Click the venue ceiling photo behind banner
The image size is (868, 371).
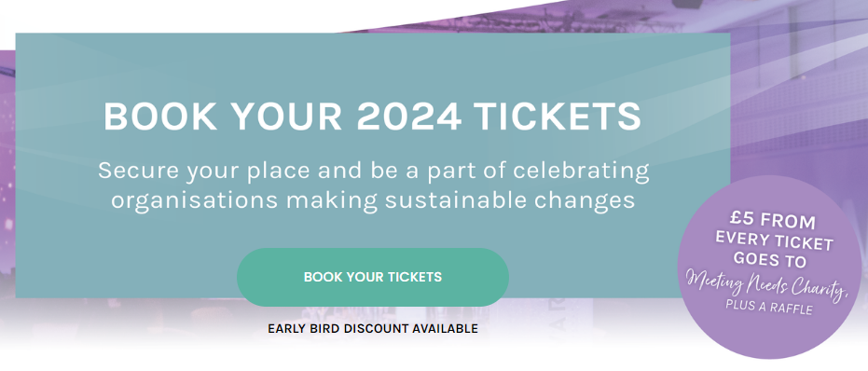pos(797,83)
